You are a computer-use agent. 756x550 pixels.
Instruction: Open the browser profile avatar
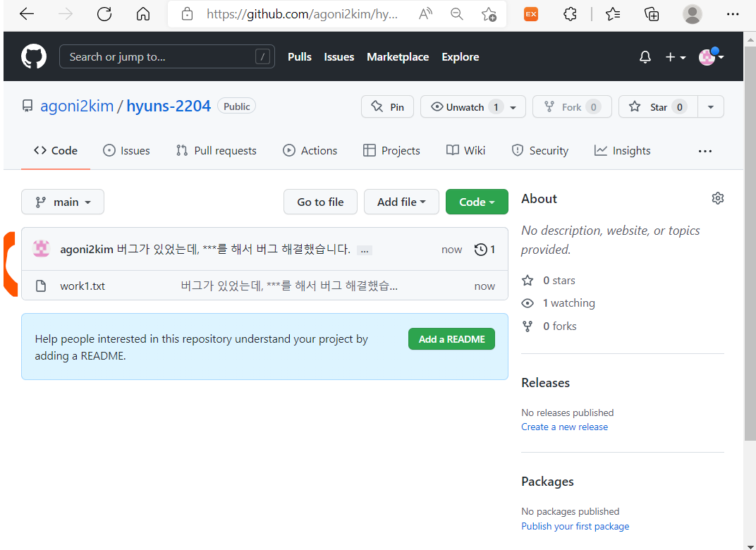pos(692,14)
